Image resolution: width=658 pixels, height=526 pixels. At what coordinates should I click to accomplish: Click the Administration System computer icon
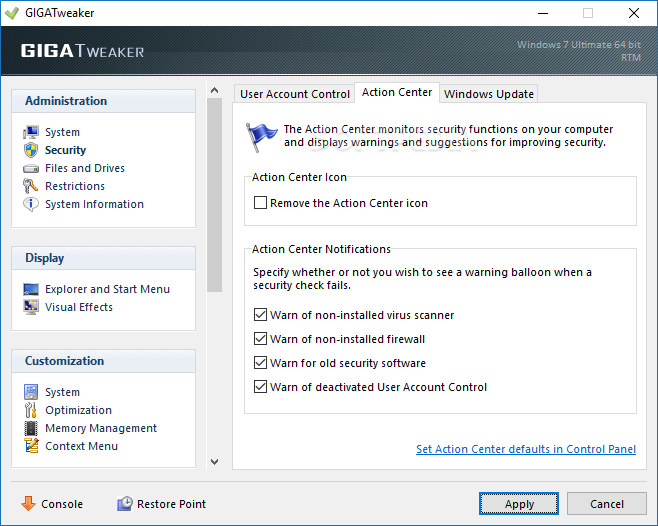click(x=31, y=132)
